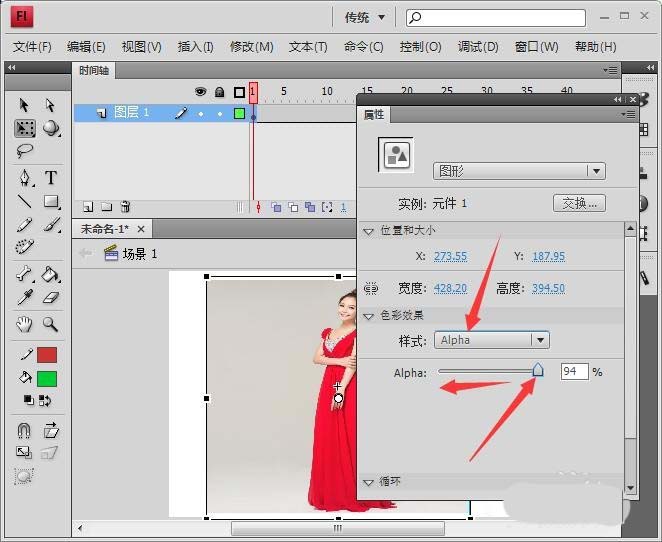Activate the Hand tool

pos(24,324)
